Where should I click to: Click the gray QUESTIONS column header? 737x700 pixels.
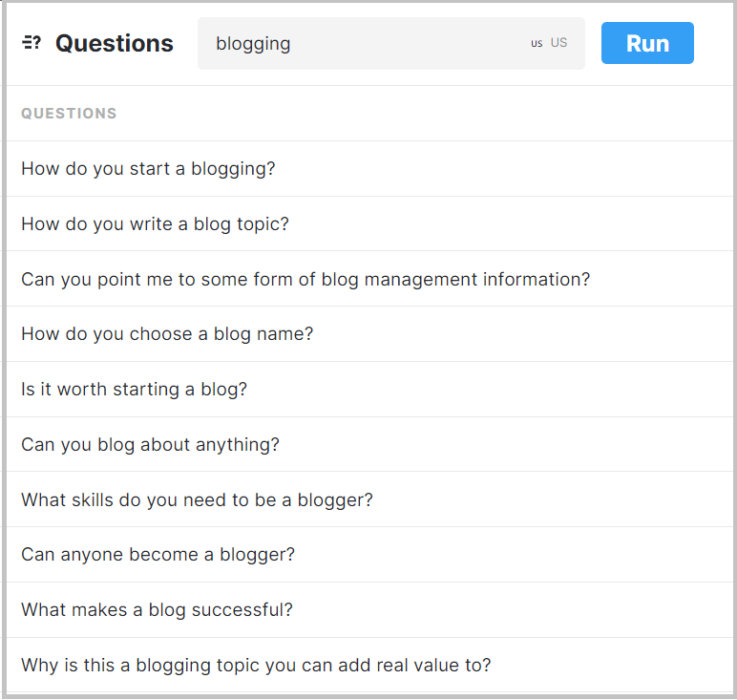pyautogui.click(x=69, y=114)
